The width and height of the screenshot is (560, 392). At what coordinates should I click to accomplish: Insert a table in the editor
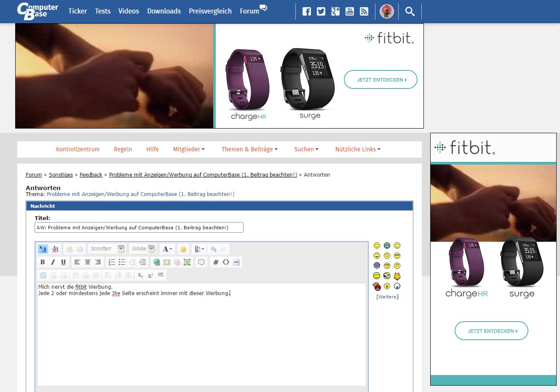[43, 275]
